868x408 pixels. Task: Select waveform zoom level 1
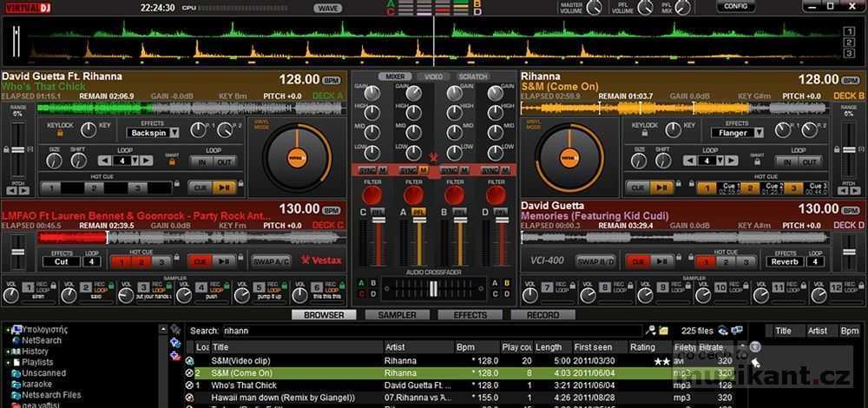[849, 31]
